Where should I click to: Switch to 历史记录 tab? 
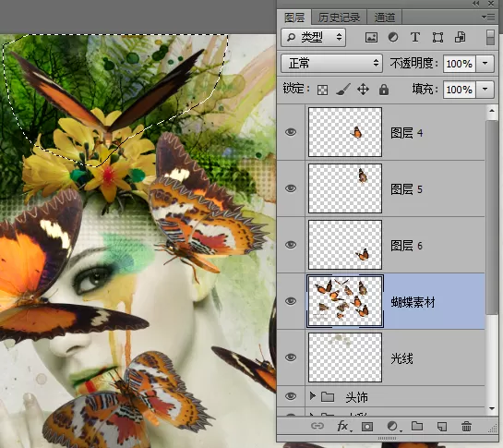click(339, 18)
